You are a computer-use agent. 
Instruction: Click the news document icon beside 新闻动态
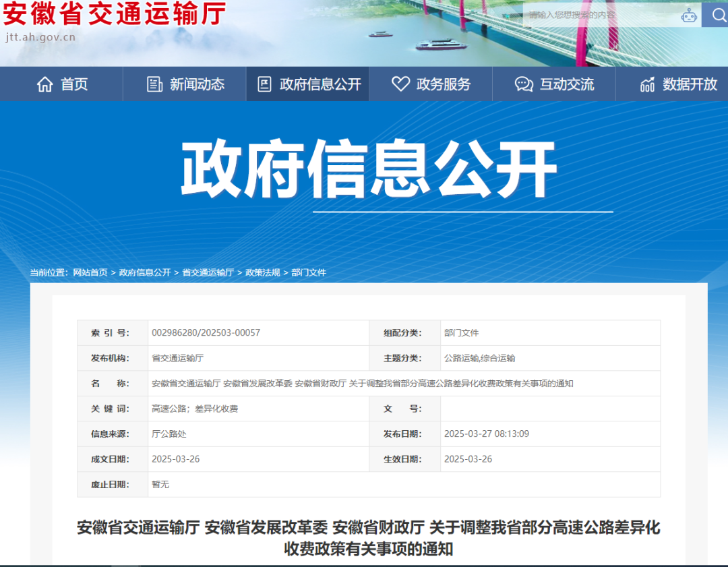(155, 84)
